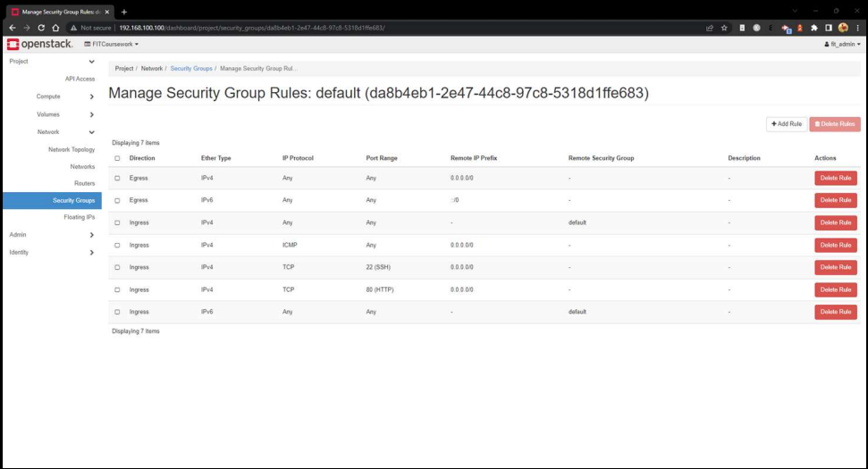Toggle the select-all checkbox in the table header
The image size is (868, 469).
(117, 158)
